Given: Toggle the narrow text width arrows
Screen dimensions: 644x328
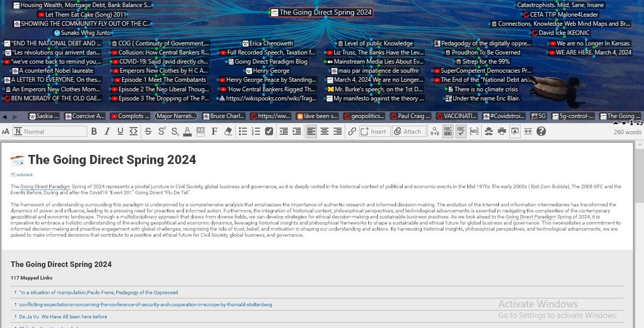Looking at the screenshot, I should coord(528,131).
